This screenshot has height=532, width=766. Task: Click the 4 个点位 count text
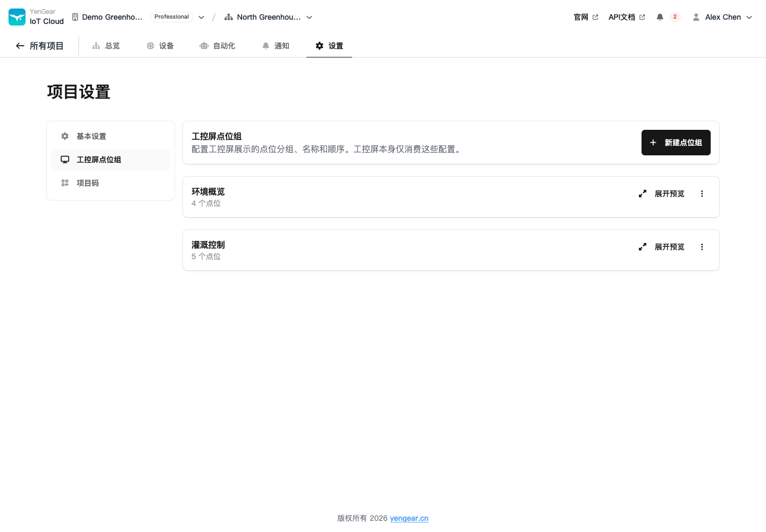pos(206,203)
